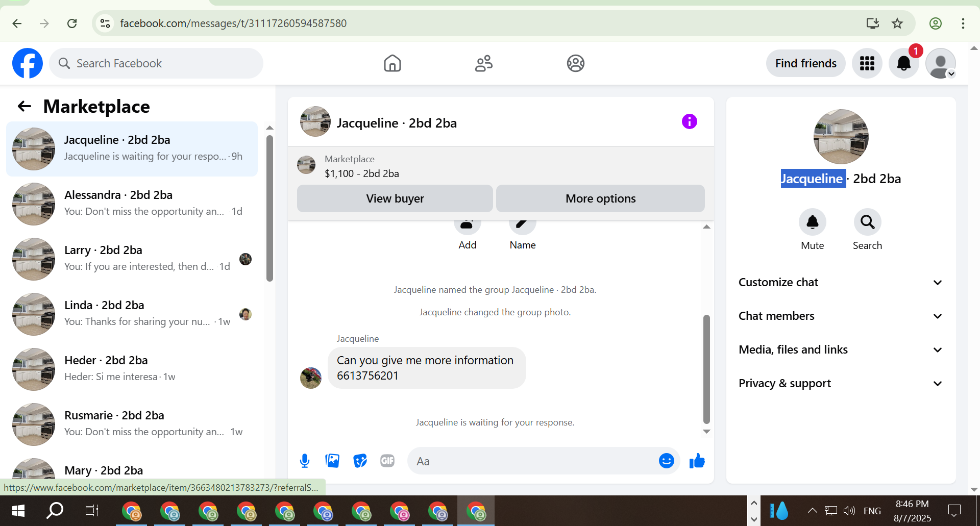This screenshot has height=526, width=980.
Task: Open Task View on the taskbar
Action: coord(92,511)
